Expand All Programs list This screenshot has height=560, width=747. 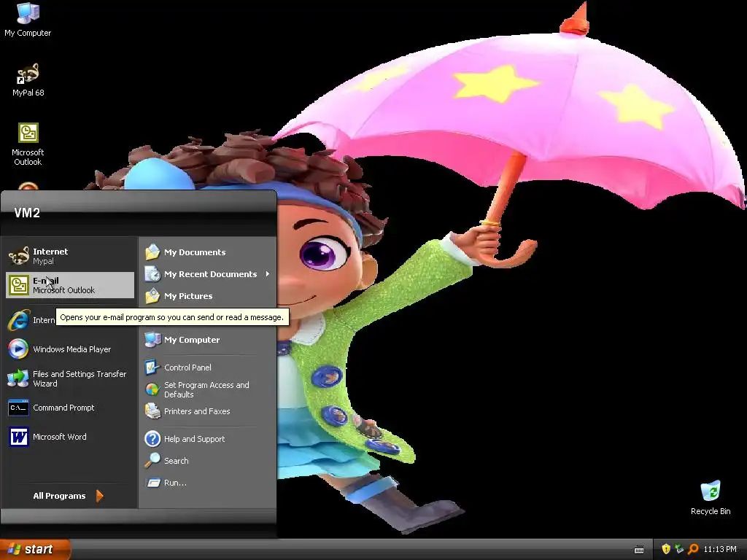[68, 496]
